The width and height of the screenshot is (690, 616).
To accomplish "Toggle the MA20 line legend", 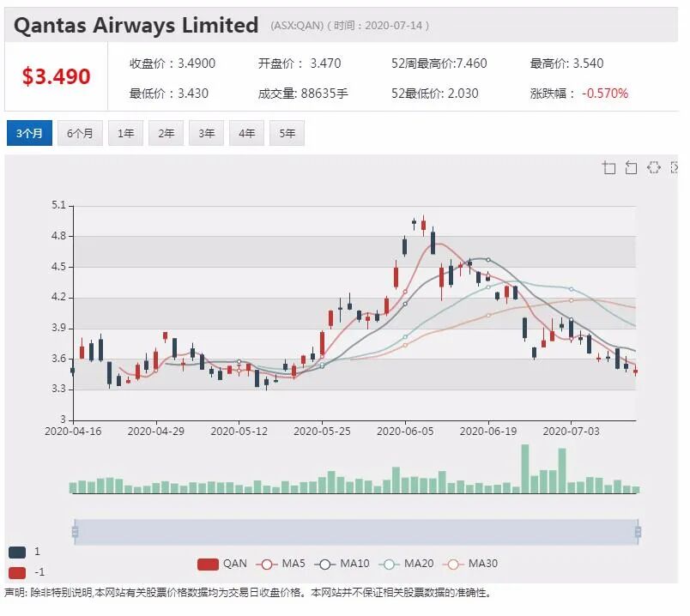I will coord(406,564).
